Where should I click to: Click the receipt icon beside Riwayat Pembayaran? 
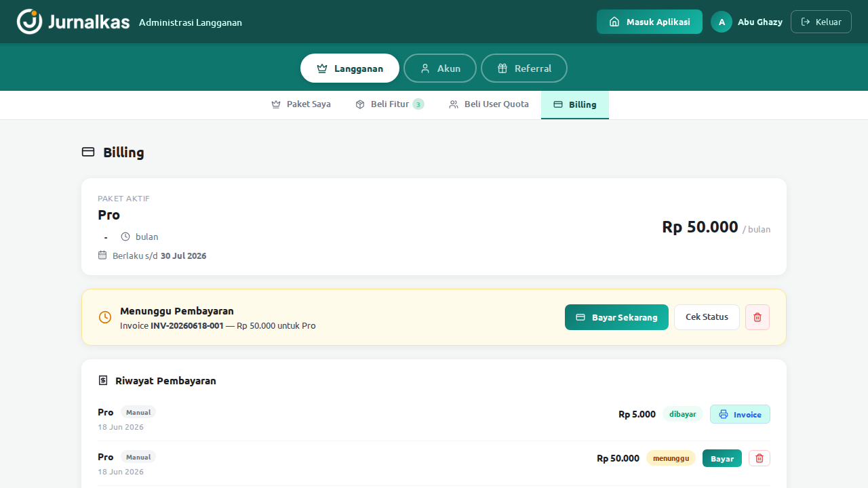[x=103, y=380]
